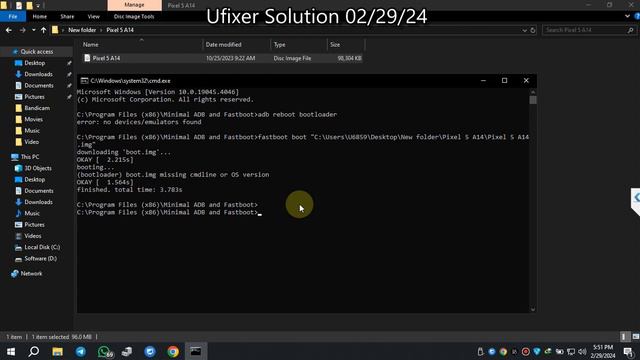
Task: Sort by the Name column header
Action: [91, 44]
